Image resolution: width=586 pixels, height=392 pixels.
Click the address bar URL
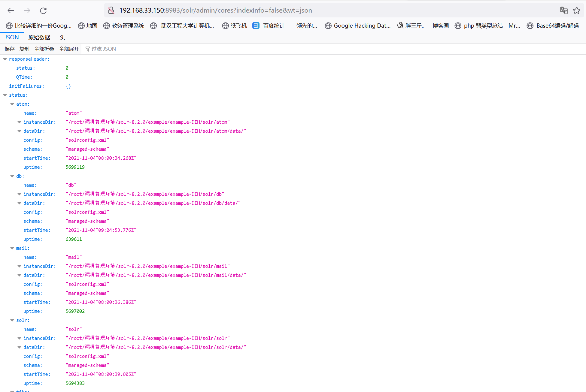(216, 11)
